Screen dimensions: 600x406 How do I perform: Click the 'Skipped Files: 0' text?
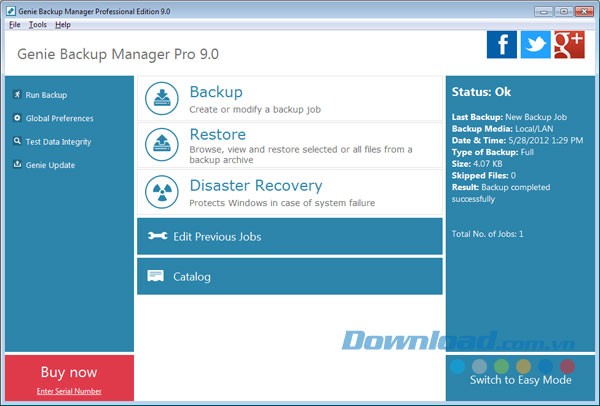[x=484, y=176]
